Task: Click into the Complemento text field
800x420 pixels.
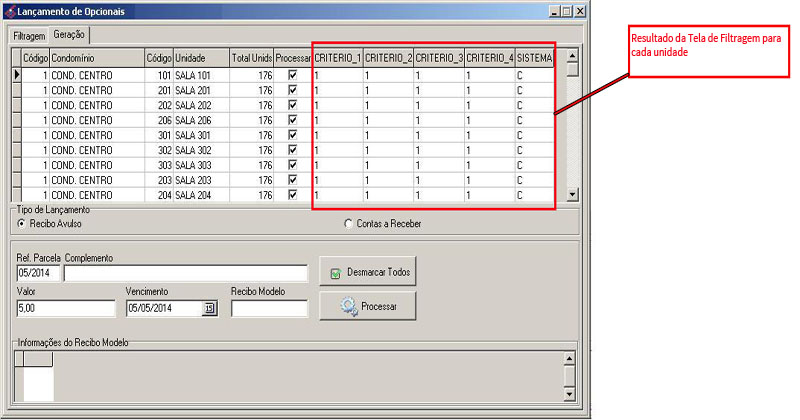Action: 186,273
